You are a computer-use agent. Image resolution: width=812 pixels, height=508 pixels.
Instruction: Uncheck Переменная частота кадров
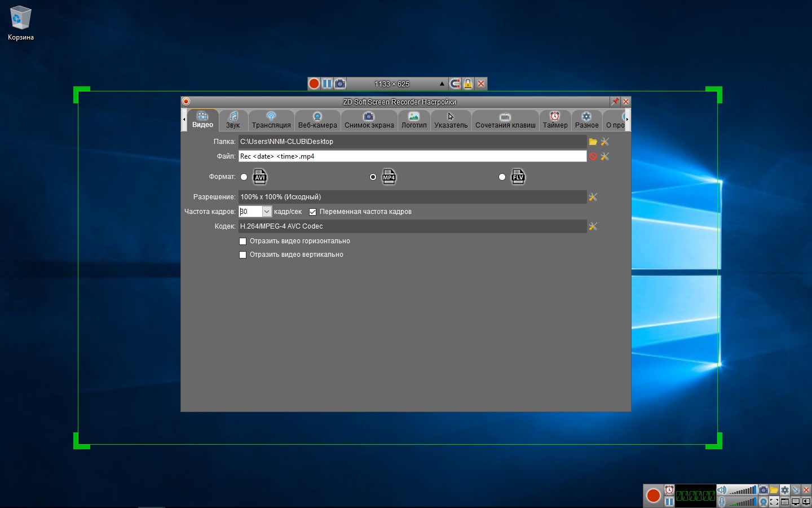[x=313, y=212]
